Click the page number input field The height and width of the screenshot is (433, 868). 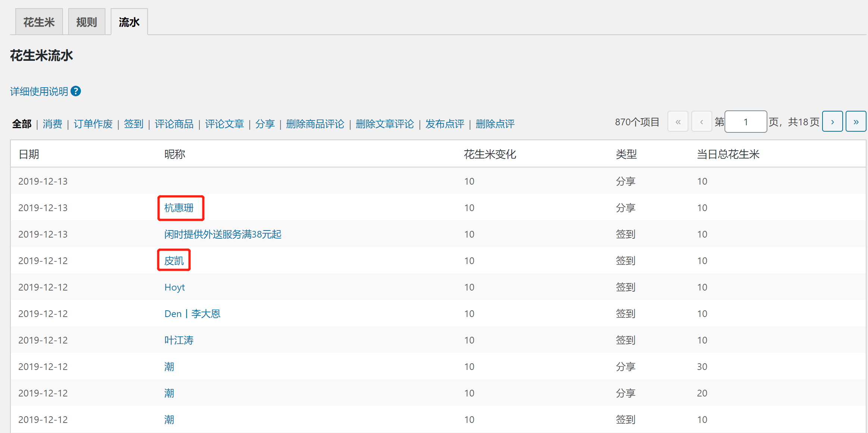click(745, 122)
